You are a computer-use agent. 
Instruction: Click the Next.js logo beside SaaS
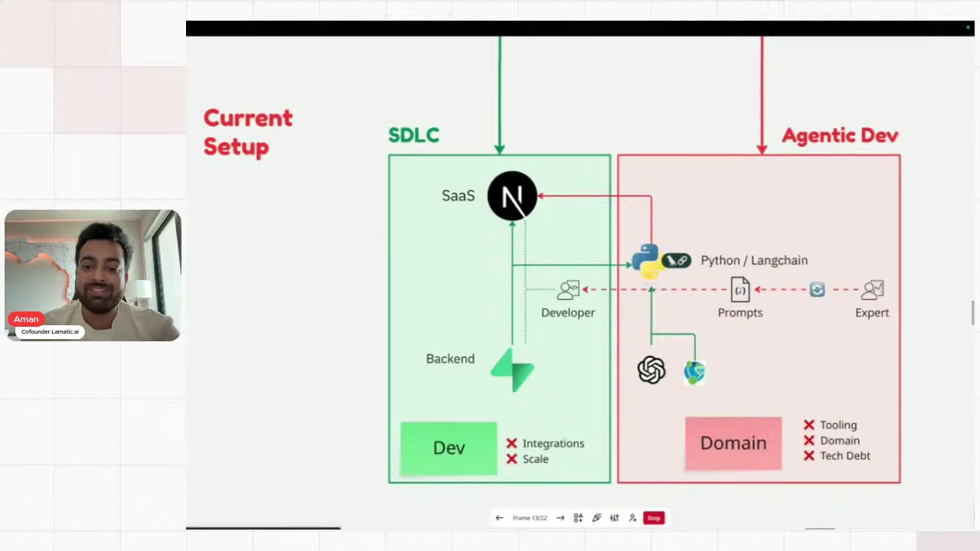[x=512, y=196]
